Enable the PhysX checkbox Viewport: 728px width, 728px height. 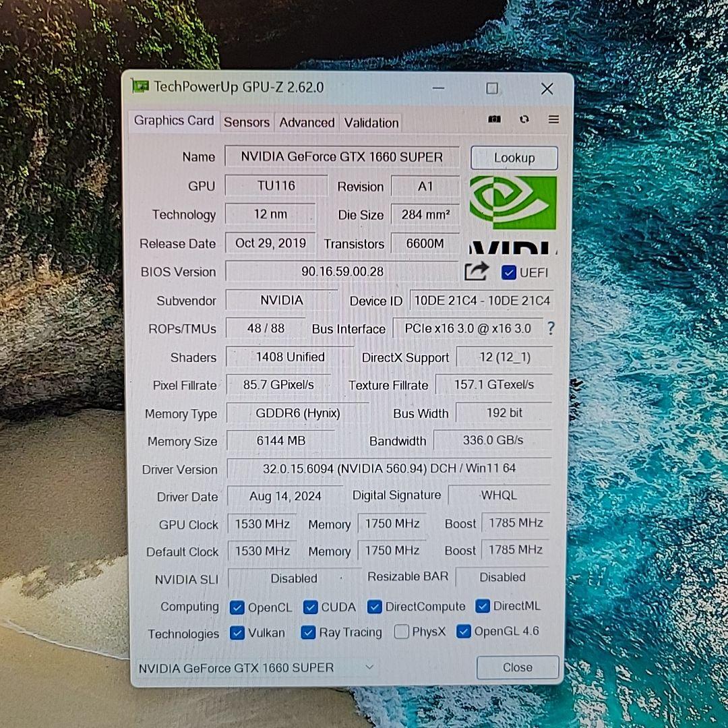[x=401, y=632]
